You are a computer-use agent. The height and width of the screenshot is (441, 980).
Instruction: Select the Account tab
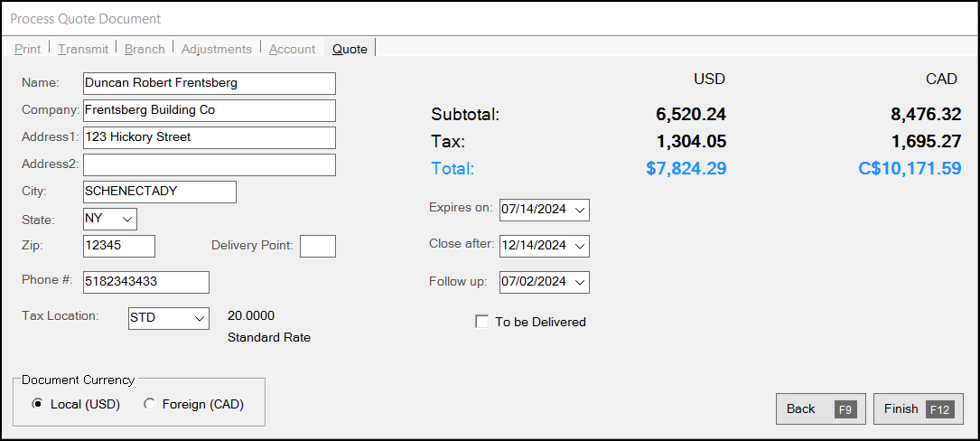coord(292,49)
